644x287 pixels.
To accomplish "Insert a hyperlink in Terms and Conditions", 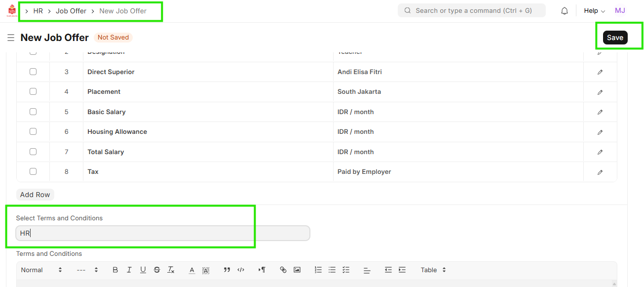I will coord(283,270).
